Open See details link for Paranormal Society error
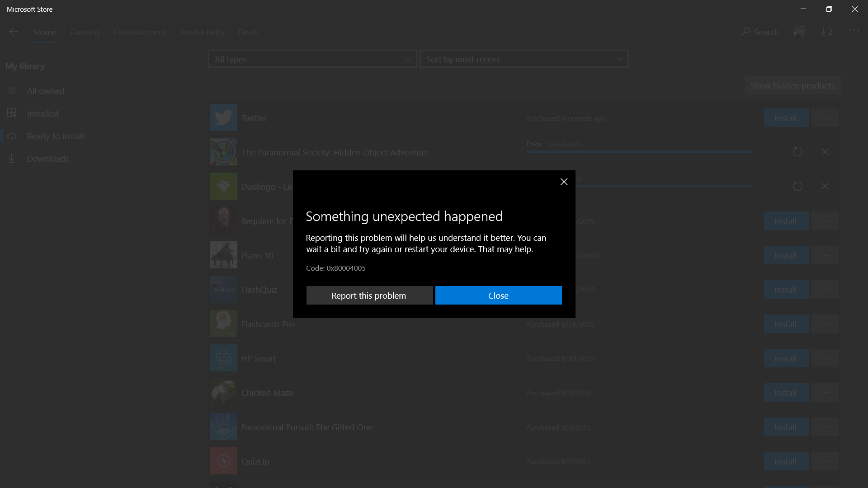The width and height of the screenshot is (868, 488). tap(565, 144)
